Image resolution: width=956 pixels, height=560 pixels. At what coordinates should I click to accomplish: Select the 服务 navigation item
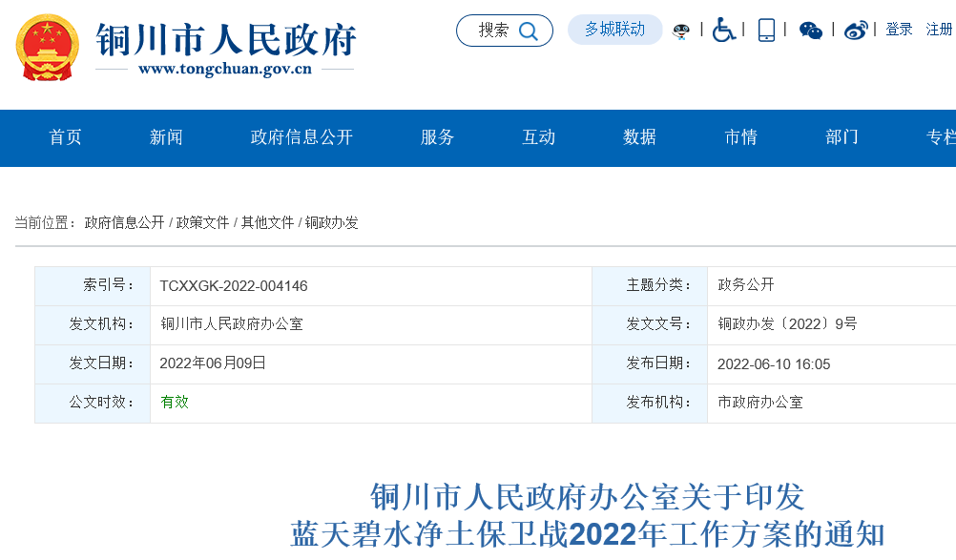click(436, 137)
